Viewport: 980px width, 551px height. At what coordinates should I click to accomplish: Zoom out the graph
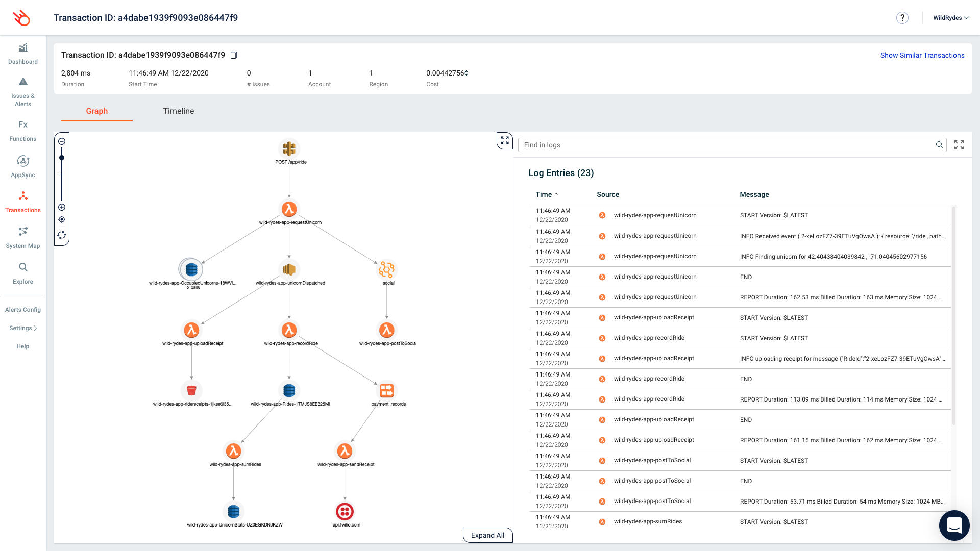coord(62,141)
